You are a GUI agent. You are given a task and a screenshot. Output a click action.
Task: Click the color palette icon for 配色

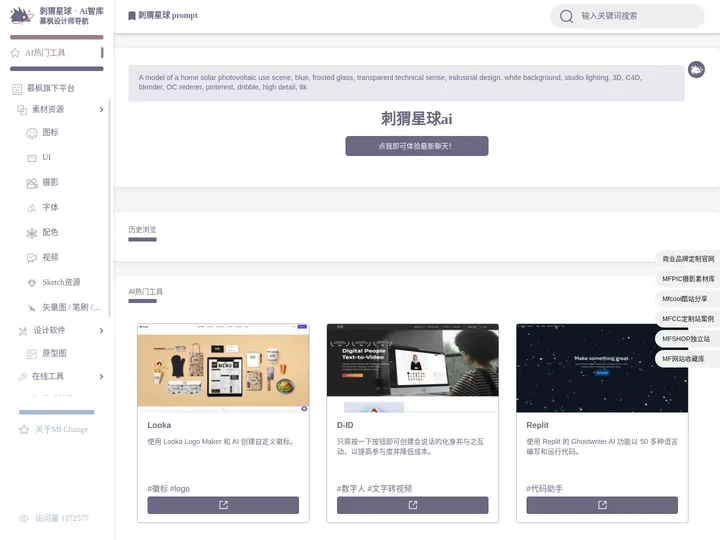coord(32,233)
